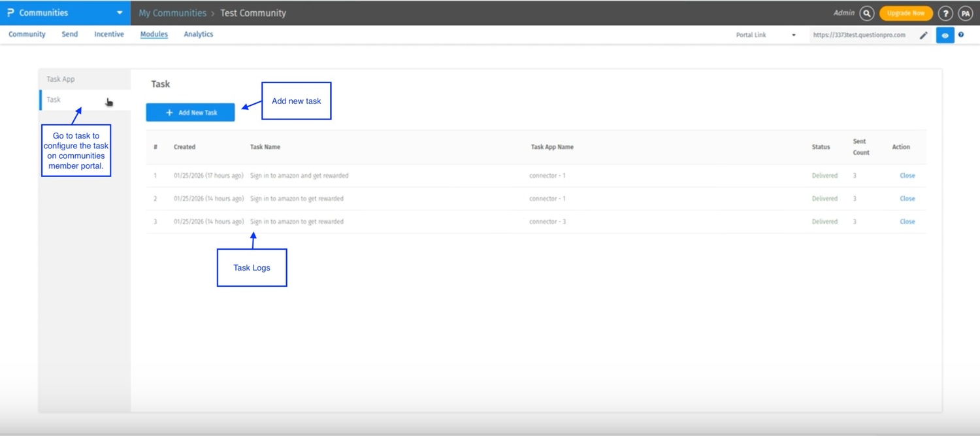980x436 pixels.
Task: Click "connector - 3" app name cell
Action: (547, 222)
